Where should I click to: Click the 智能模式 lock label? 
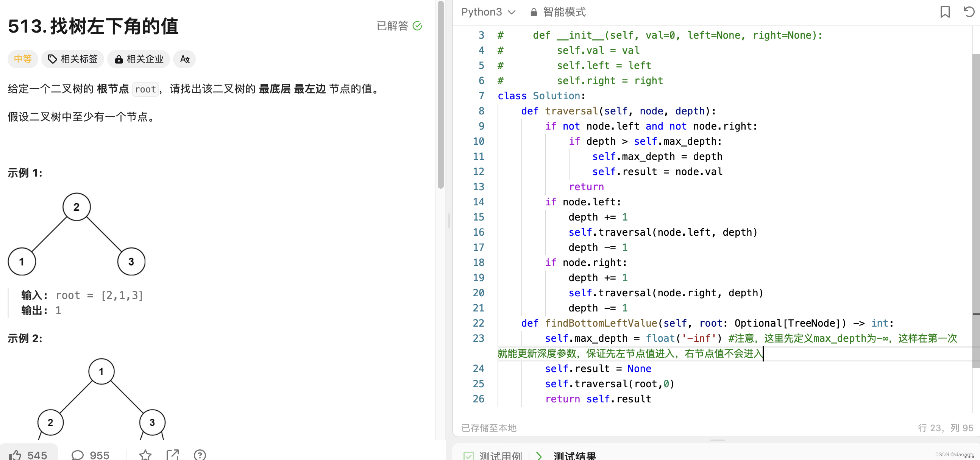(x=558, y=12)
